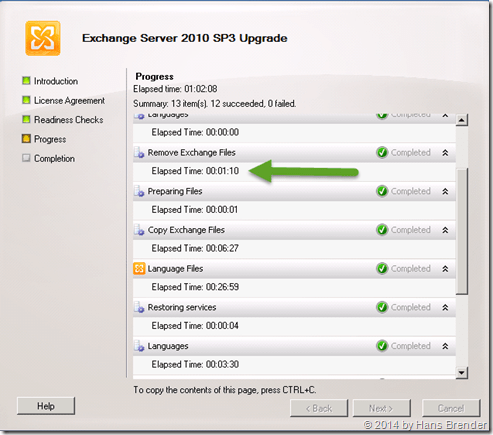This screenshot has width=493, height=435.
Task: Click green checkmark for bottom Languages row
Action: (382, 346)
